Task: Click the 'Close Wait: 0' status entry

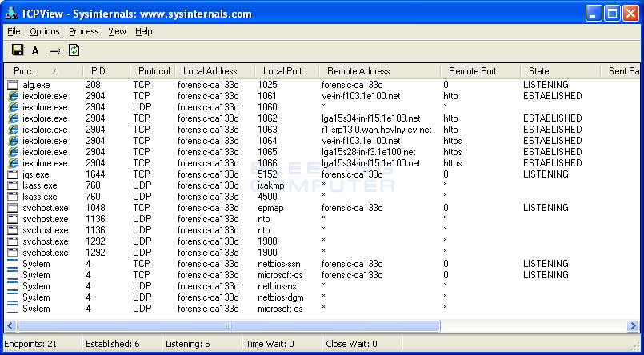Action: 351,344
